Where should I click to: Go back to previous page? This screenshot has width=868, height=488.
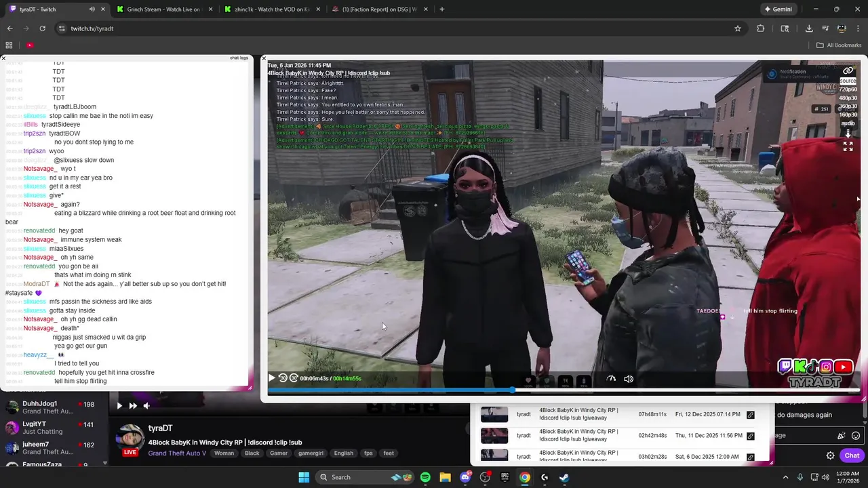(9, 28)
